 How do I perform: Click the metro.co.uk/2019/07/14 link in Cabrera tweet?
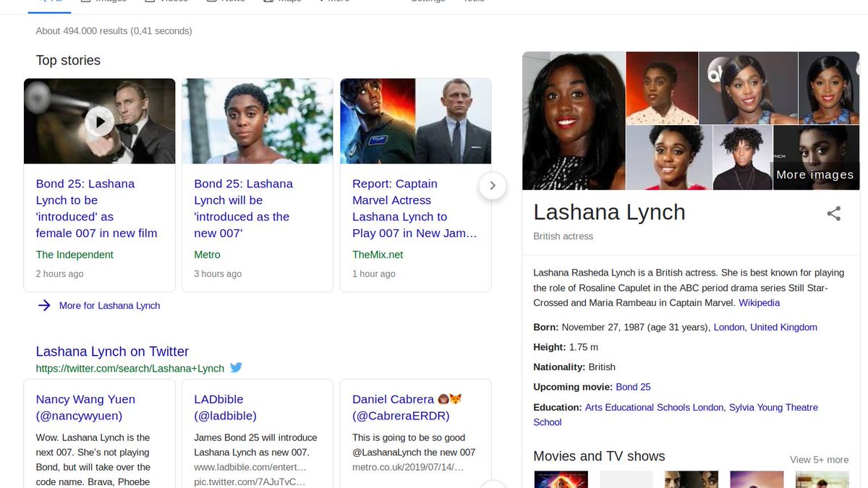pos(408,467)
